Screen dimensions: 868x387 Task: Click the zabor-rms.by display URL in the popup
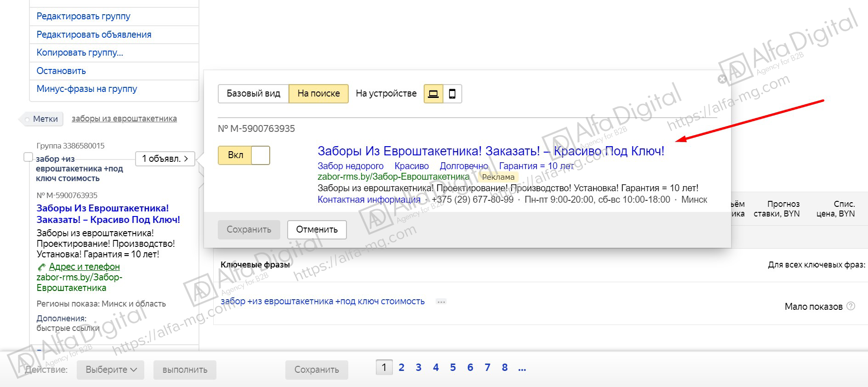[393, 176]
